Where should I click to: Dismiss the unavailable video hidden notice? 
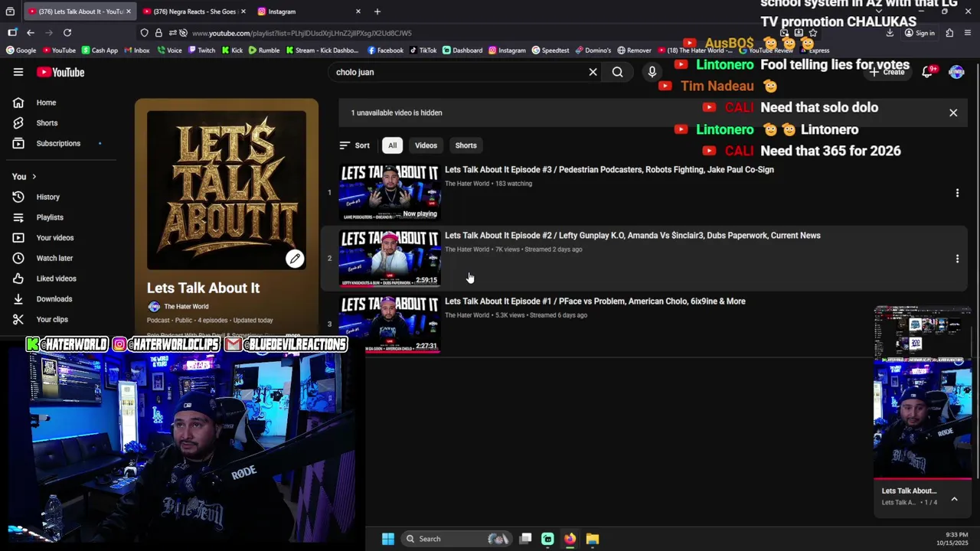(953, 112)
